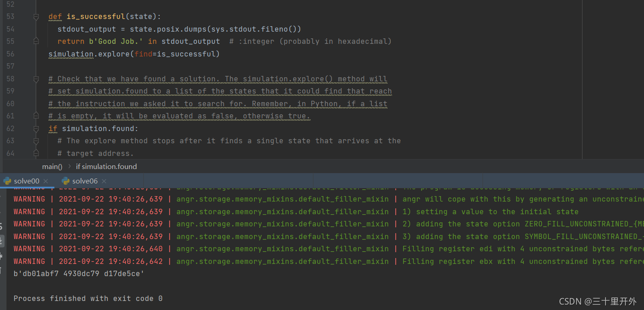Click warning '2) adding the state option ZERO_FILL_UNCONSTRAINED'
This screenshot has width=644, height=310.
tap(523, 224)
